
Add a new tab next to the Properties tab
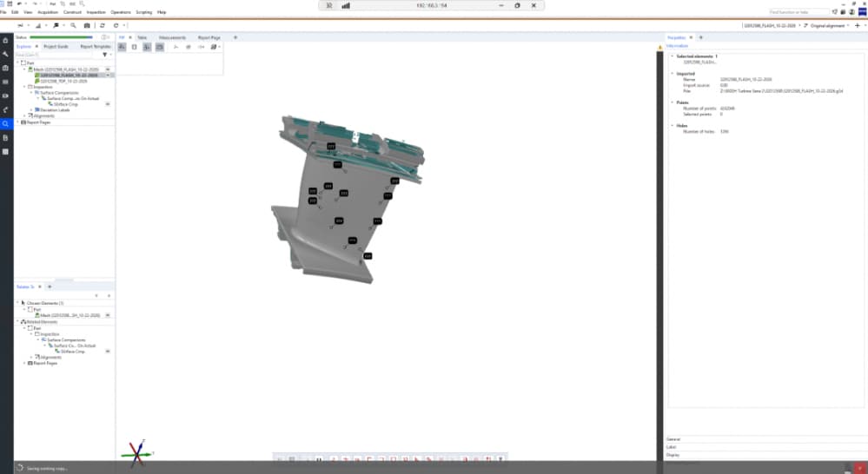pos(701,37)
